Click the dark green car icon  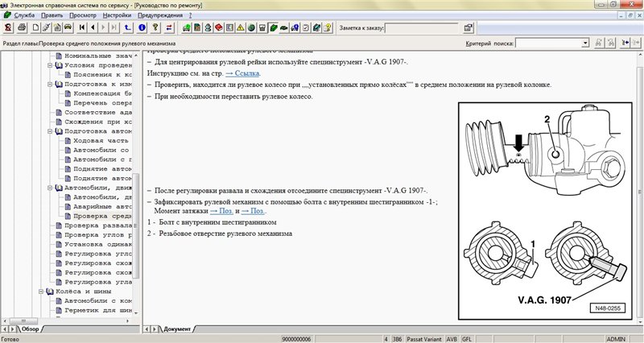[x=284, y=27]
